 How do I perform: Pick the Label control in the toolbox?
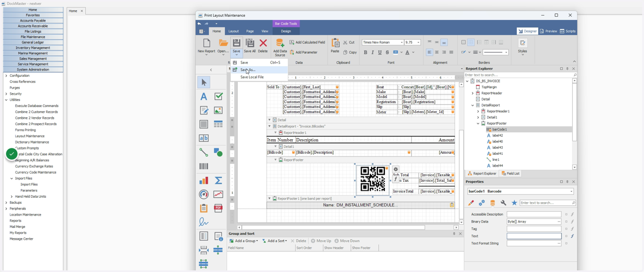[x=203, y=97]
